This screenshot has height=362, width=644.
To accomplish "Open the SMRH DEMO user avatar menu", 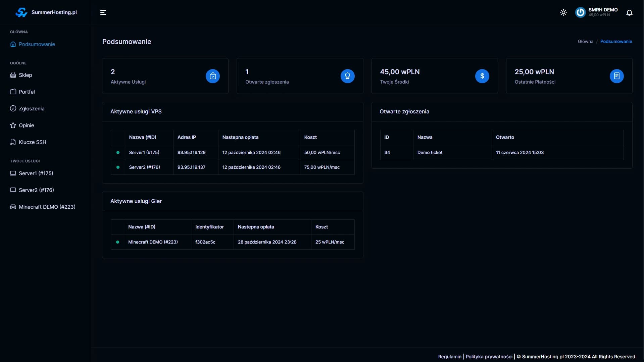I will coord(580,12).
